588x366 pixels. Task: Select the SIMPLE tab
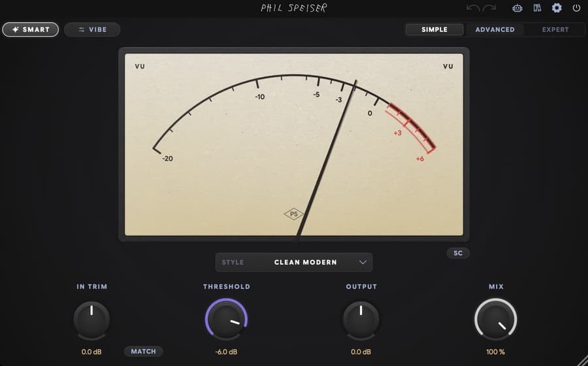(434, 29)
